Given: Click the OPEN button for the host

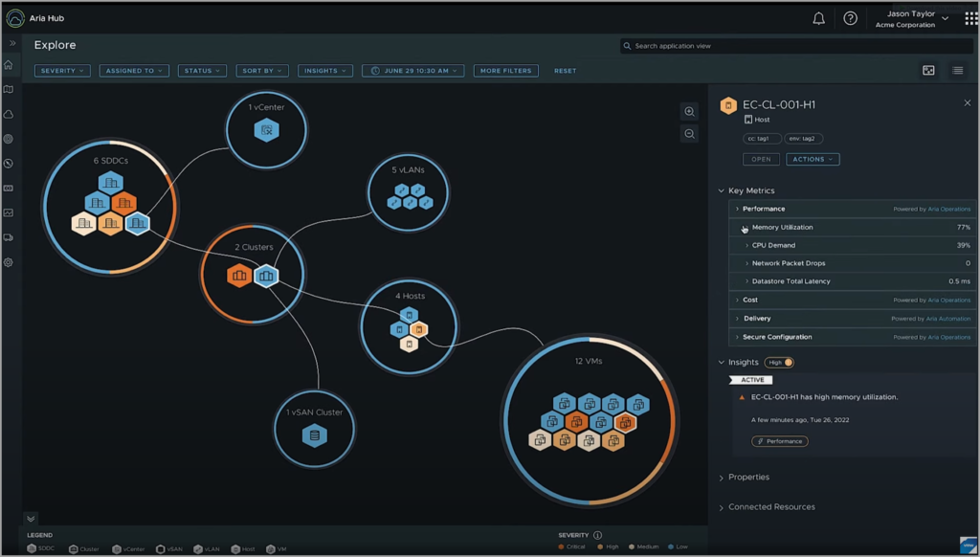Looking at the screenshot, I should click(x=761, y=159).
